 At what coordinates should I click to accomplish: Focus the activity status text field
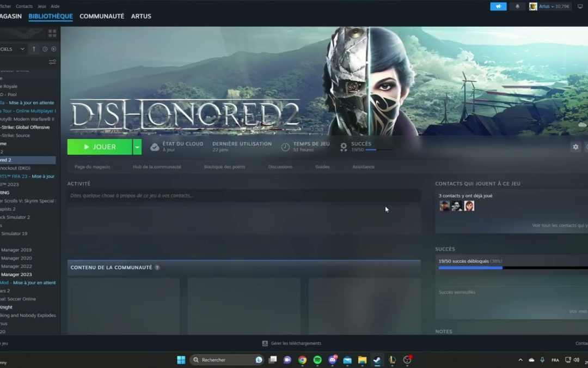click(x=244, y=196)
